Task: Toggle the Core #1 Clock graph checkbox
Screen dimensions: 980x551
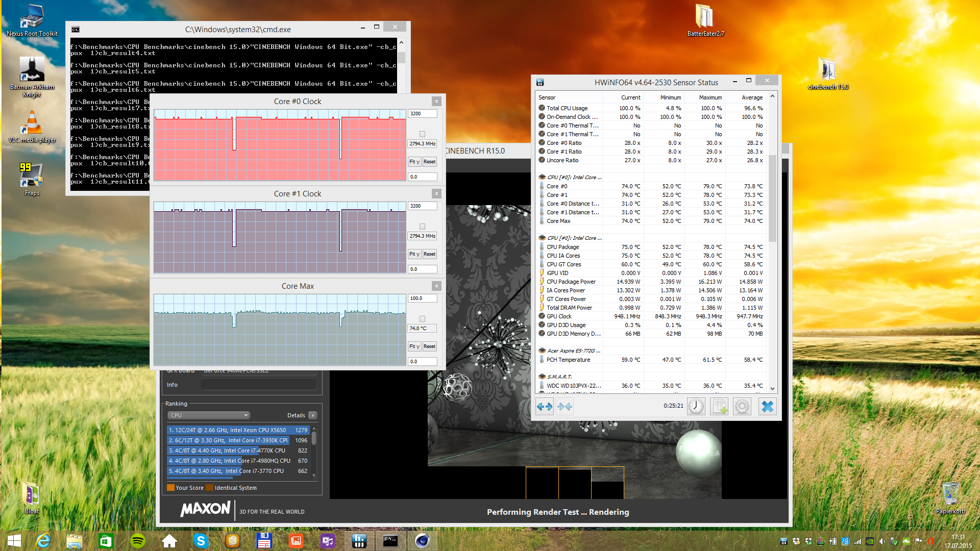Action: tap(422, 227)
